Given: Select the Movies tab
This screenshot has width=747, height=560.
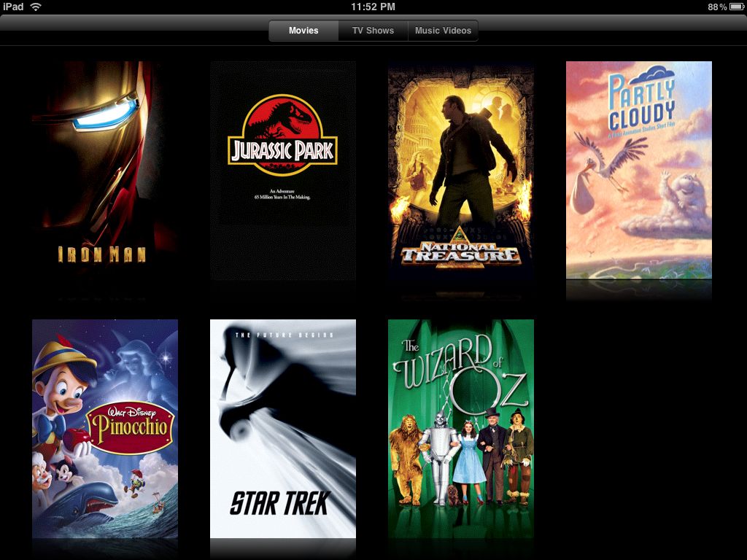Looking at the screenshot, I should click(x=303, y=31).
